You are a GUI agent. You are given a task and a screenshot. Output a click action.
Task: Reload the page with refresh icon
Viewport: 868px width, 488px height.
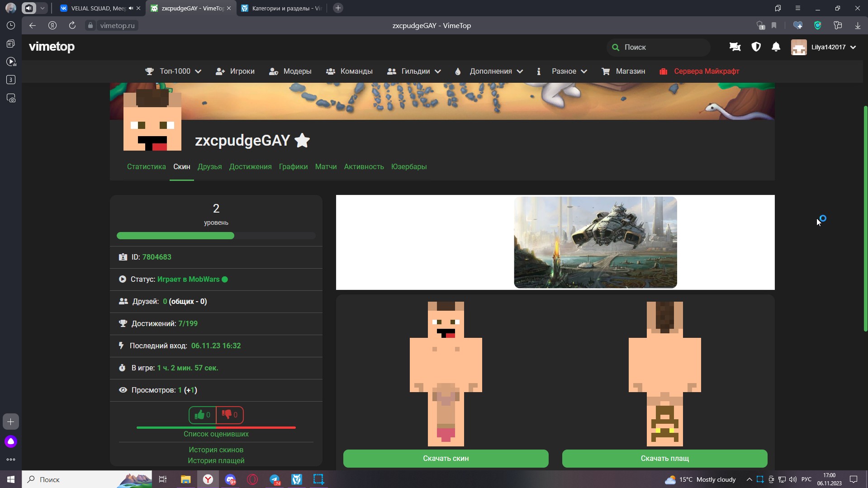coord(72,26)
